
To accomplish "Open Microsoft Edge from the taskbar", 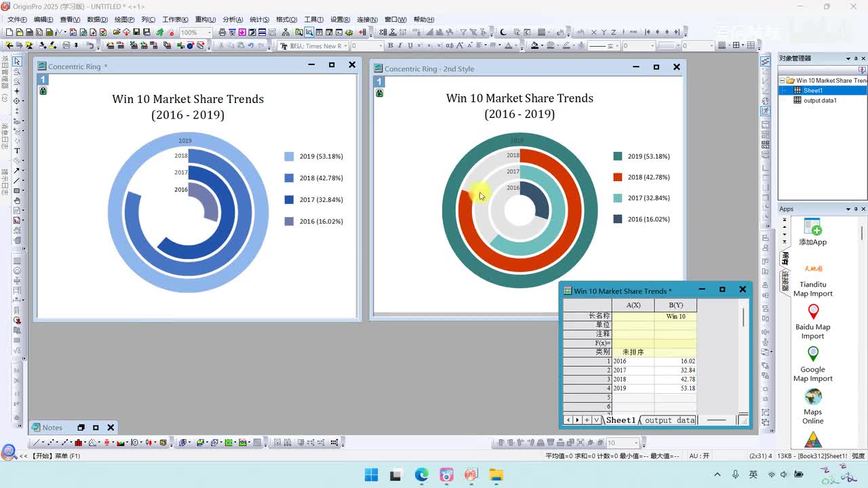I will (x=422, y=474).
